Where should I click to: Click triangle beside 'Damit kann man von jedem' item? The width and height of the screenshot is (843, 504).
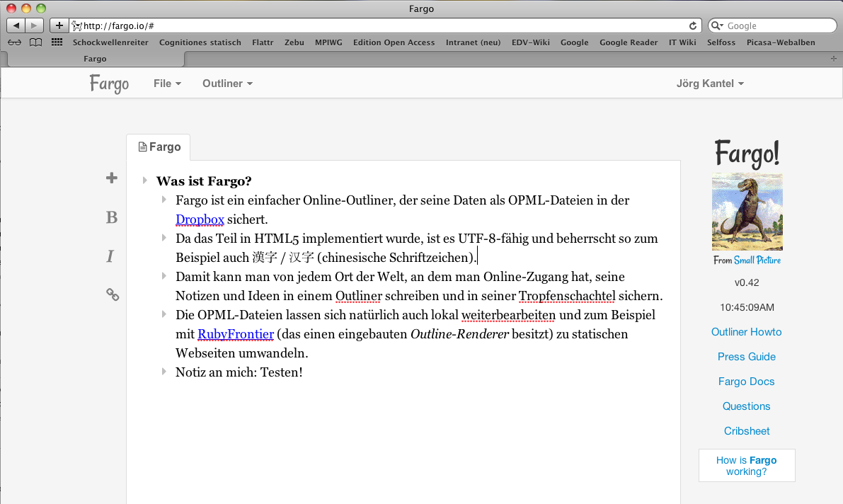(x=164, y=276)
